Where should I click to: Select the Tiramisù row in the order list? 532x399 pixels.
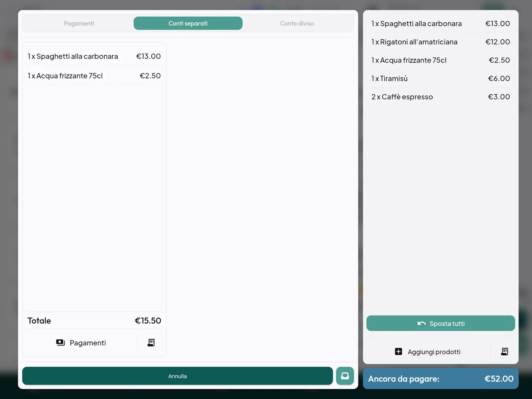[441, 79]
